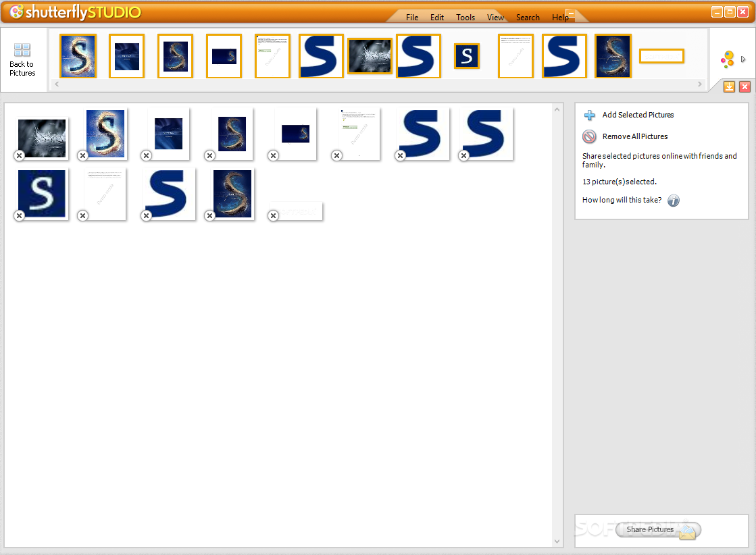Open the Tools menu
This screenshot has width=756, height=555.
tap(465, 18)
